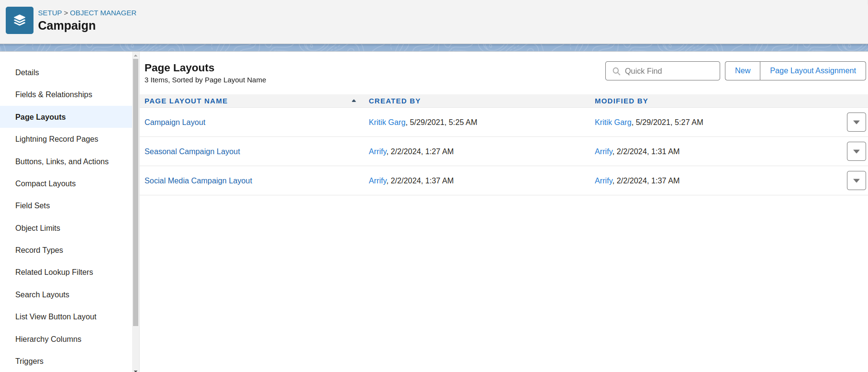Open Arrify modifier of Social Media Campaign Layout
This screenshot has width=868, height=372.
(x=603, y=180)
